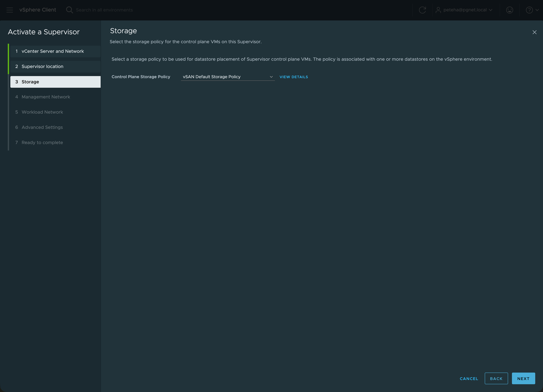Refresh the vSphere Client view
543x392 pixels.
tap(422, 10)
